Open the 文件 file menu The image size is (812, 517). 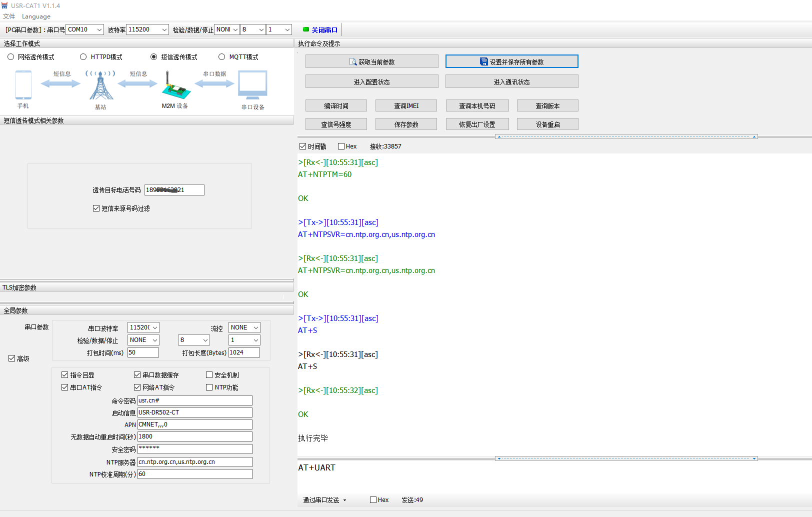(9, 16)
